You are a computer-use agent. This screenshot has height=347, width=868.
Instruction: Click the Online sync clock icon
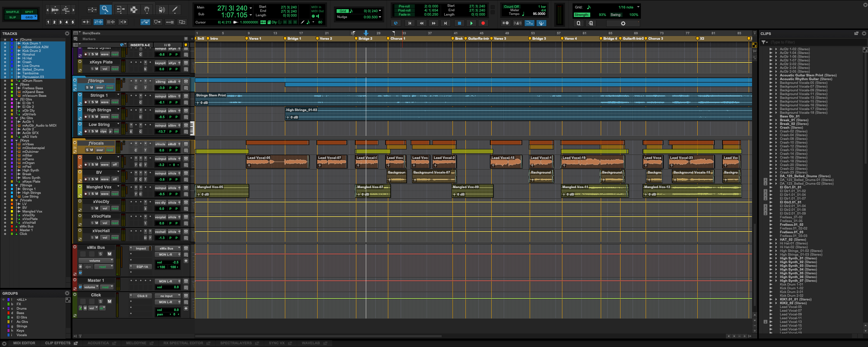[396, 23]
